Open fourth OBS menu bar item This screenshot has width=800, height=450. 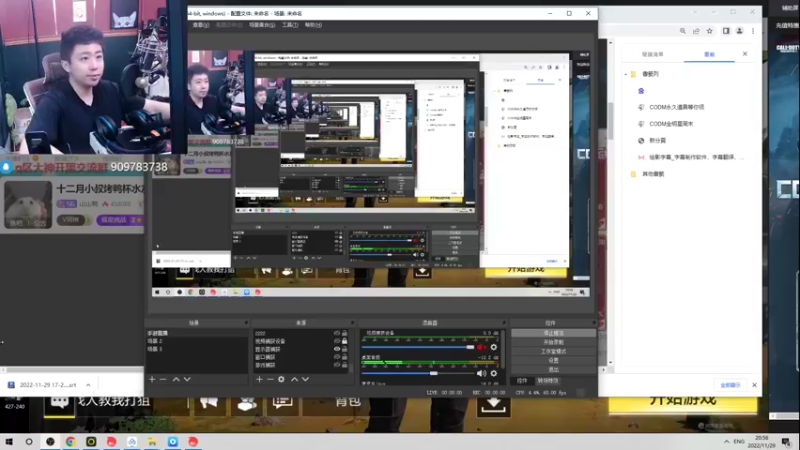click(290, 25)
